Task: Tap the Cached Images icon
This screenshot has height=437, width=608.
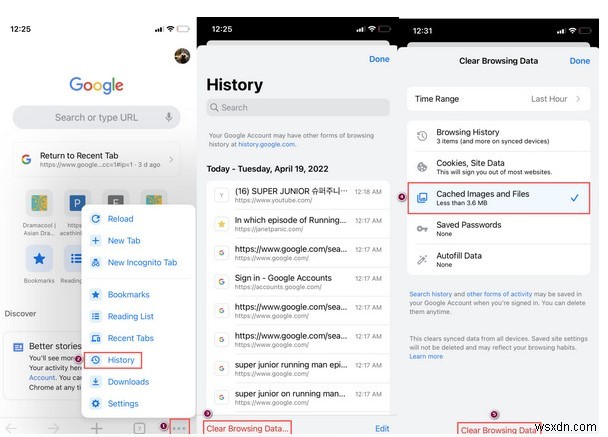Action: coord(422,198)
